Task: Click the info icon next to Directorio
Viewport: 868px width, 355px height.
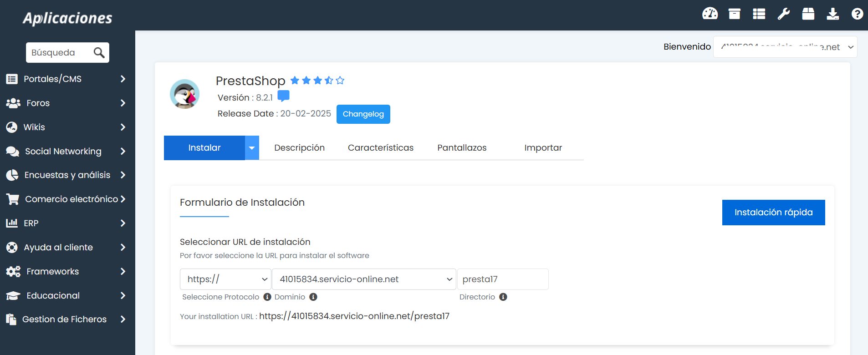Action: (x=503, y=297)
